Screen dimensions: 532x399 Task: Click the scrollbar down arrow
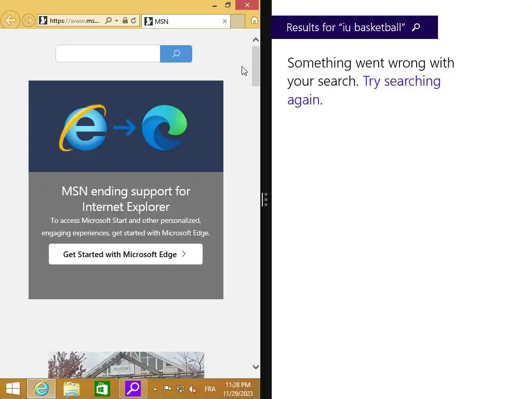point(256,367)
